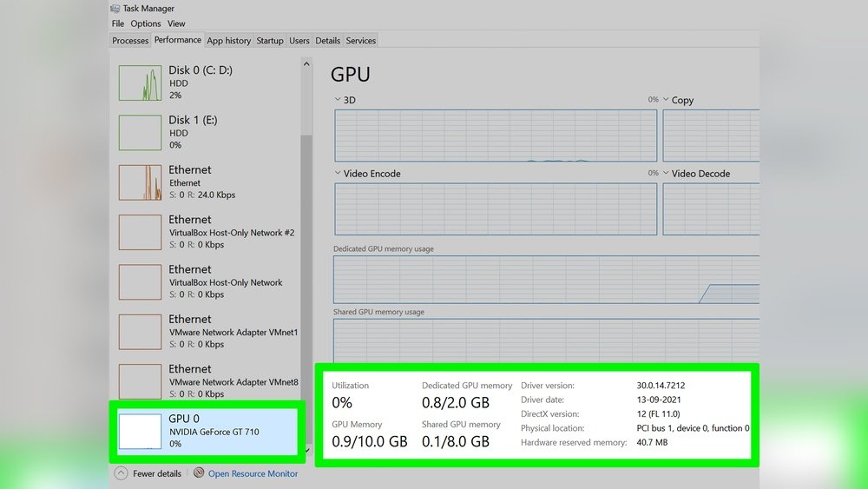Click DirectX version 12 (FL 11.0)

658,414
